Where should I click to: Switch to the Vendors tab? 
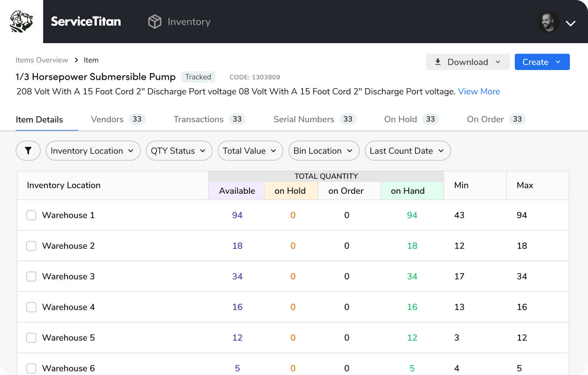click(x=107, y=119)
